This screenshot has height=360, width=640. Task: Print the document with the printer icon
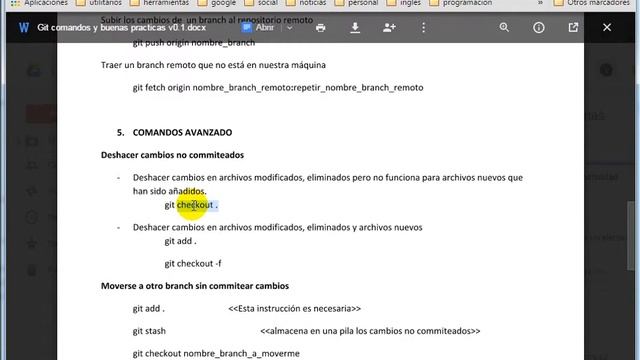320,27
